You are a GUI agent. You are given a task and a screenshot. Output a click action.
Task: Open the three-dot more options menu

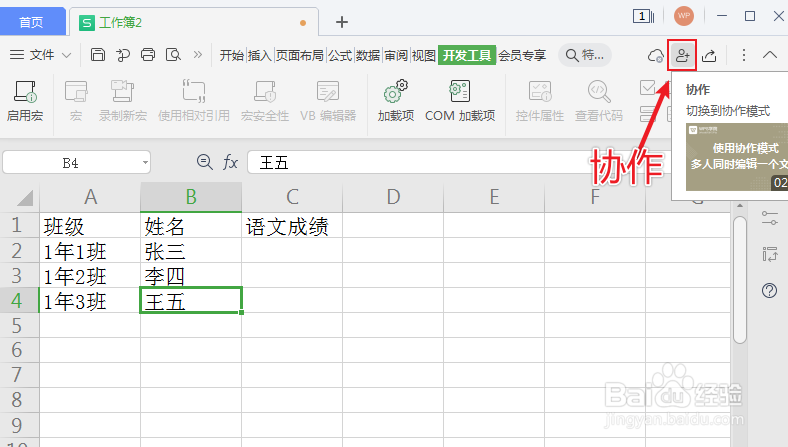744,55
